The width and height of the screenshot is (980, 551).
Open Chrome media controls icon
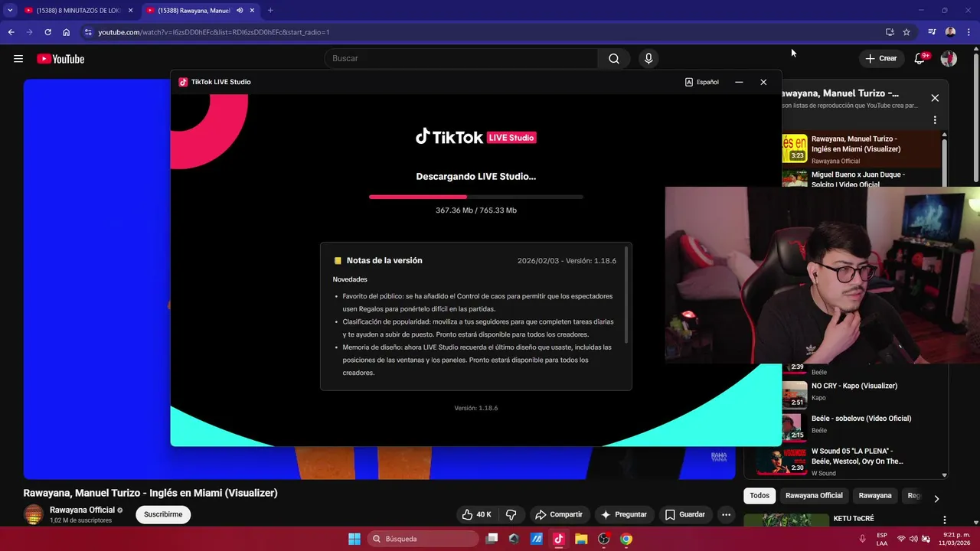click(932, 32)
